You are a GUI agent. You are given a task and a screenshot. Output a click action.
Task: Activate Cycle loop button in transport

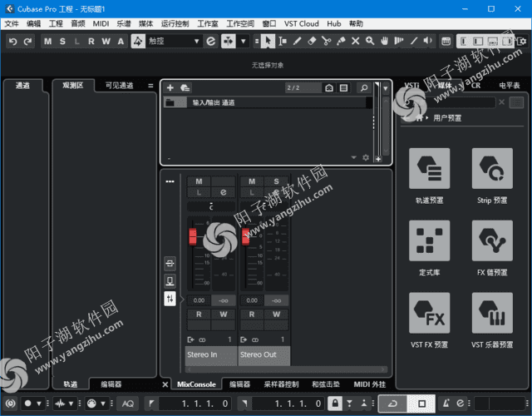[x=392, y=403]
